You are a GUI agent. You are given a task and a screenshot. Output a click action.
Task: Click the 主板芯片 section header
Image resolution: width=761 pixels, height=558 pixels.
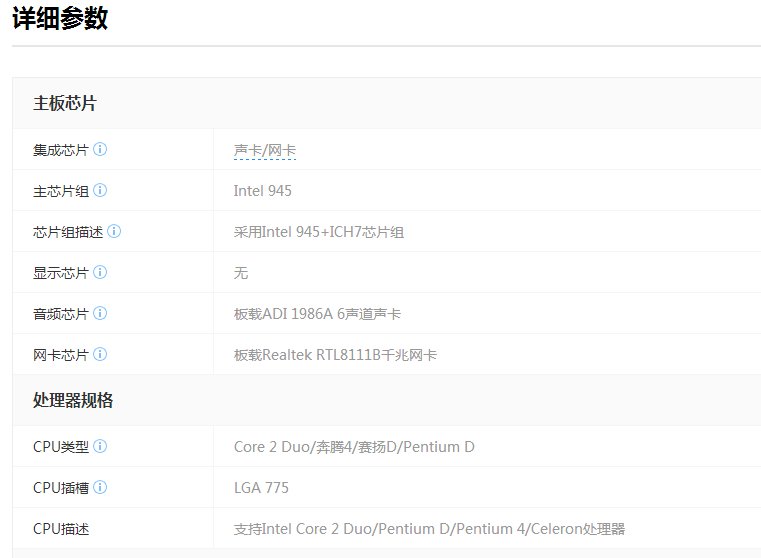[65, 104]
